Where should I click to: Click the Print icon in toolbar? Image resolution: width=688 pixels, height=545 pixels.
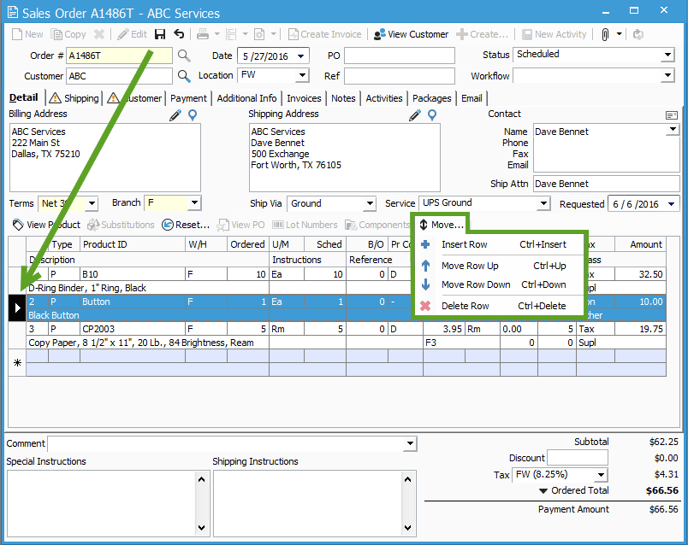202,34
